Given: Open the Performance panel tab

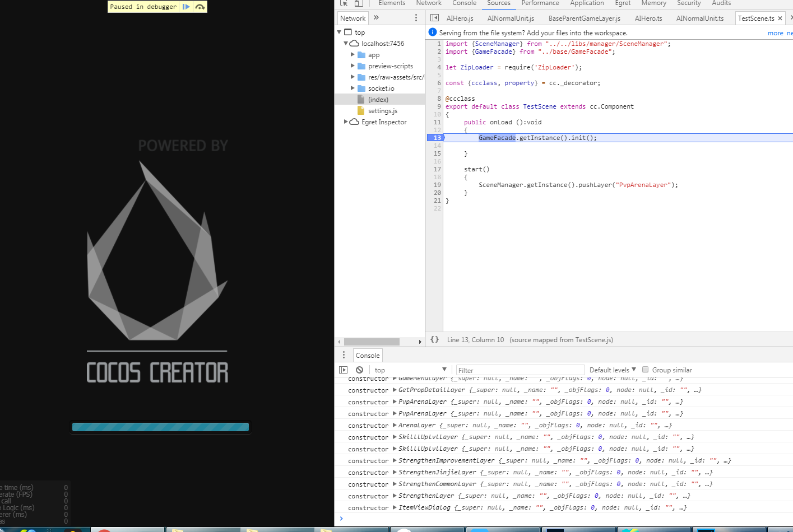Looking at the screenshot, I should (540, 3).
